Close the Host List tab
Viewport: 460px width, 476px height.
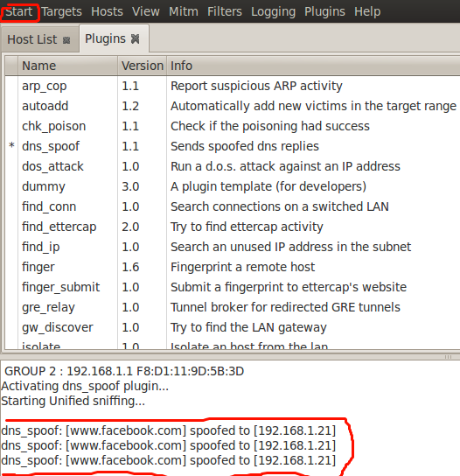[66, 40]
